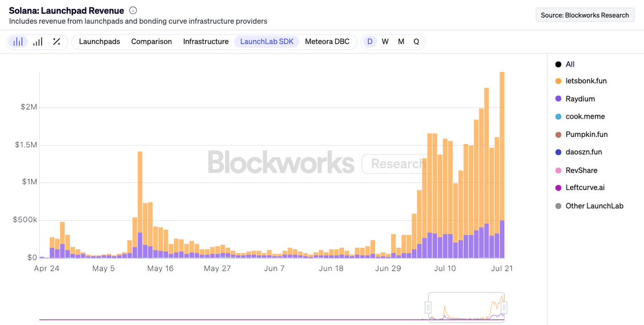Select the LaunchLab SDK tab
Image resolution: width=644 pixels, height=325 pixels.
267,41
